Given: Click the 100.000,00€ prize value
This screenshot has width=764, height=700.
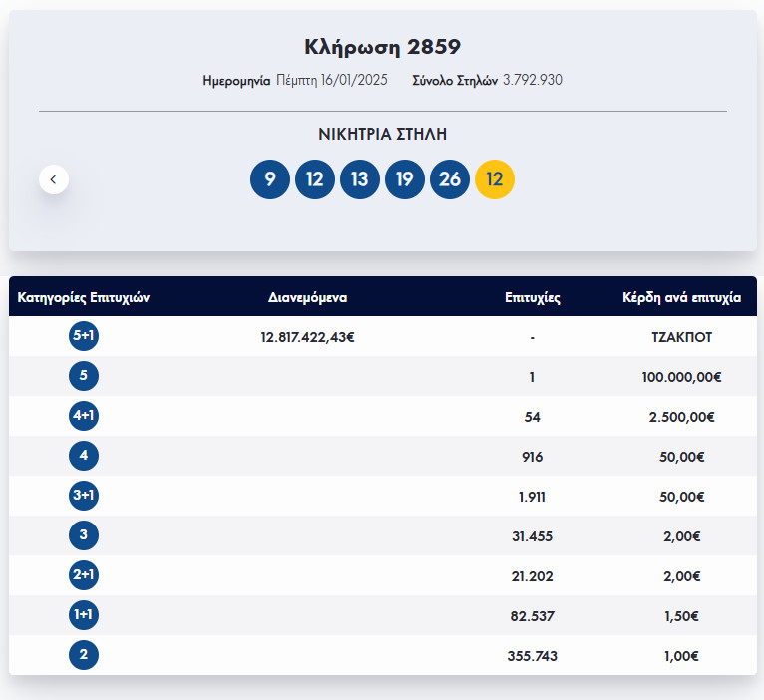Looking at the screenshot, I should (x=681, y=377).
